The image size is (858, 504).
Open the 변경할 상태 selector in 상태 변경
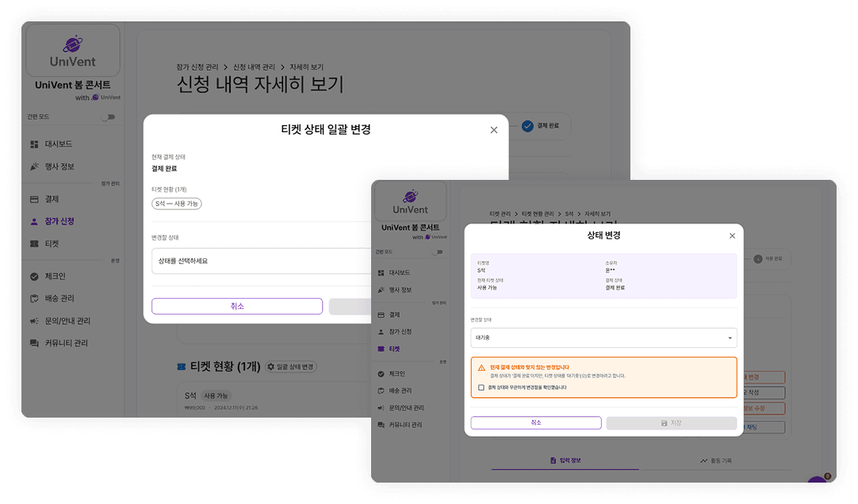point(604,338)
